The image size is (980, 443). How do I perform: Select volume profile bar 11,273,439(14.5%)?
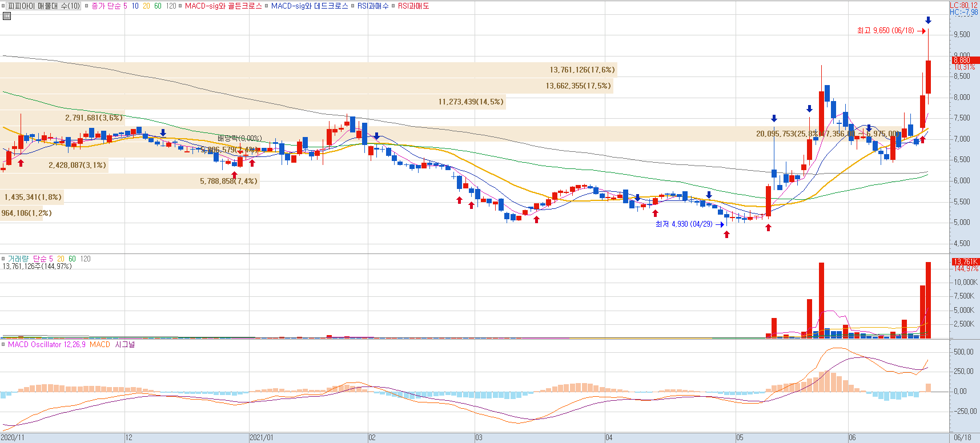click(253, 102)
